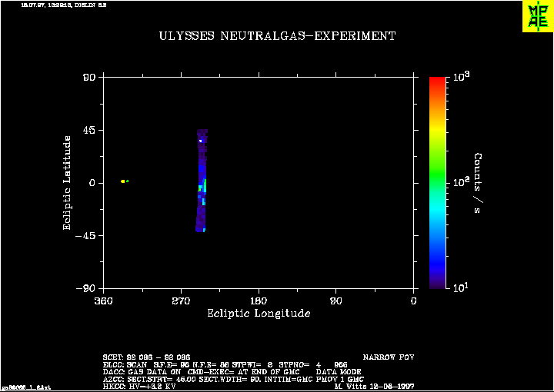Screen dimensions: 554x392
Task: Click the HKCC: HV text
Action: click(138, 387)
